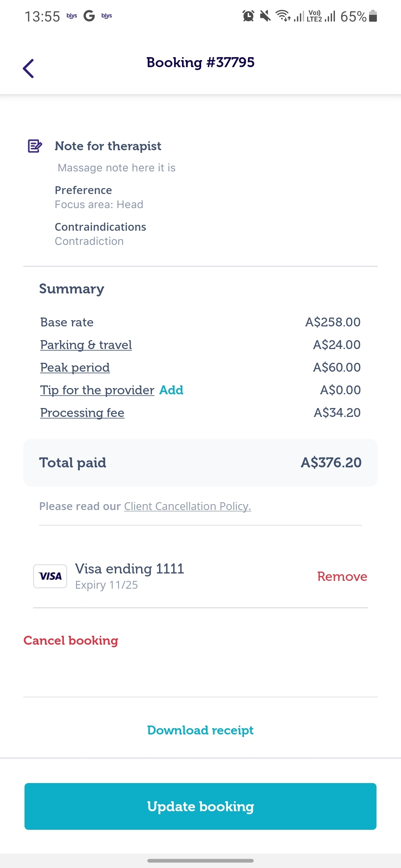This screenshot has width=401, height=868.
Task: Cancel this booking
Action: (x=71, y=641)
